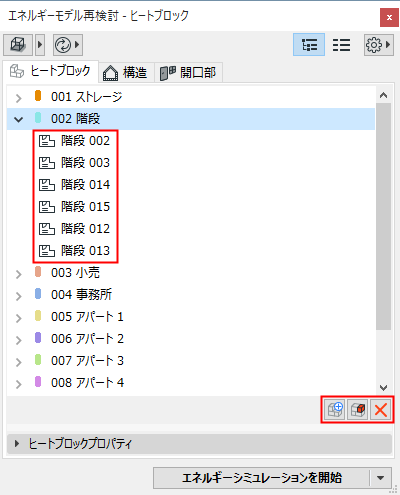Click the zone icon beside 階段 013
The image size is (400, 495).
pos(47,251)
